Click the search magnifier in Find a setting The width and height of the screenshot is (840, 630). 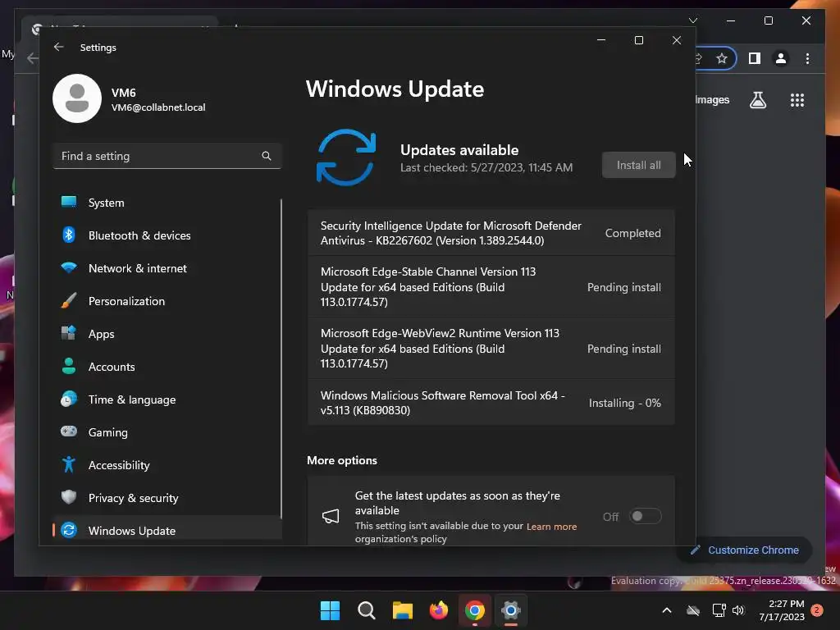[267, 156]
